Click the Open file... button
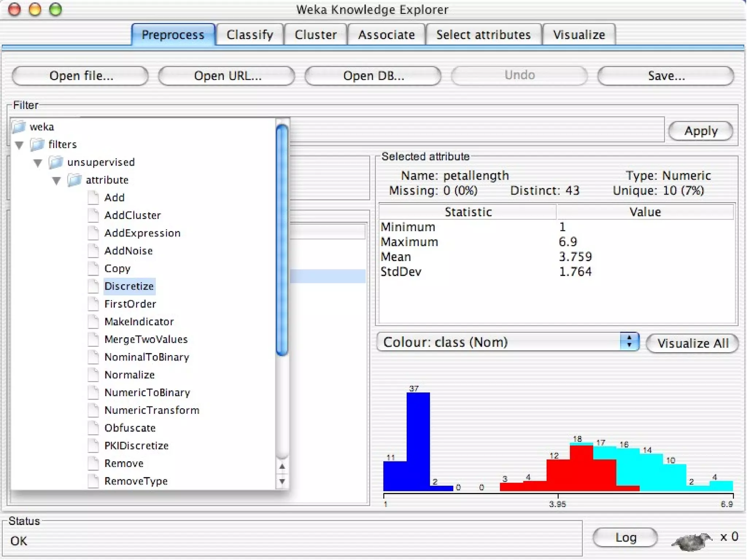 coord(81,76)
